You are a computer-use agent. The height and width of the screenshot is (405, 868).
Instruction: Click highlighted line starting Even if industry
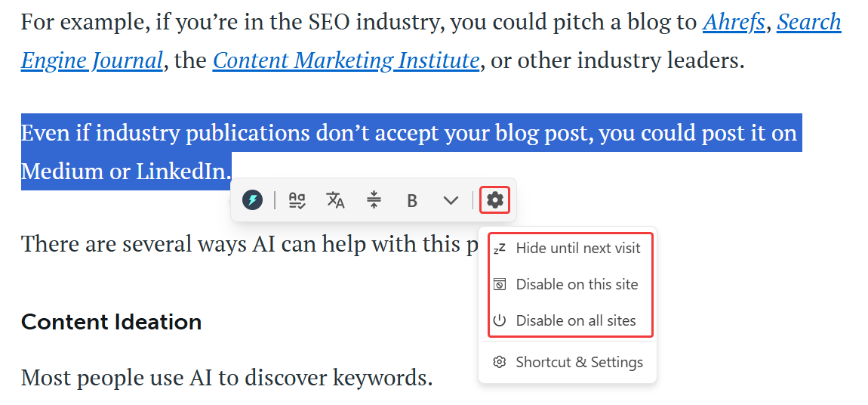[x=411, y=133]
